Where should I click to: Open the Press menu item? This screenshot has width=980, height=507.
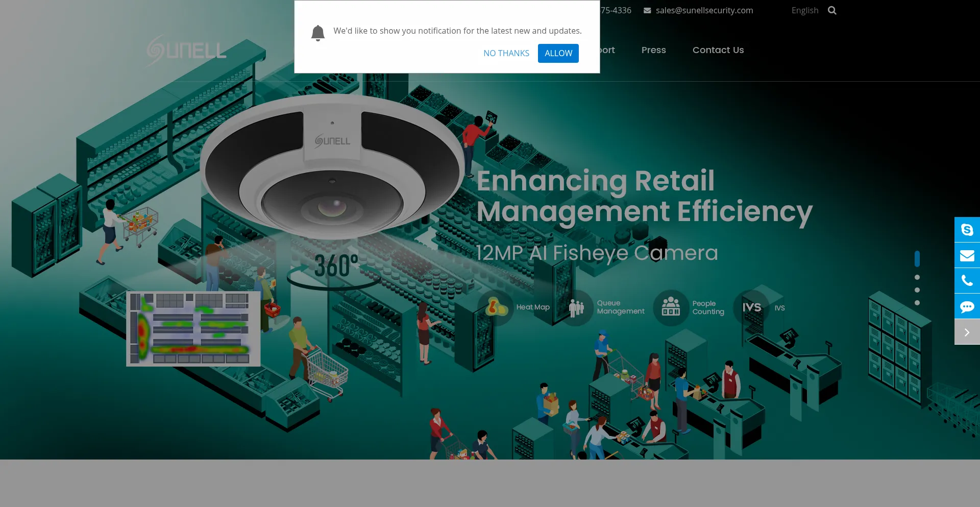tap(653, 50)
